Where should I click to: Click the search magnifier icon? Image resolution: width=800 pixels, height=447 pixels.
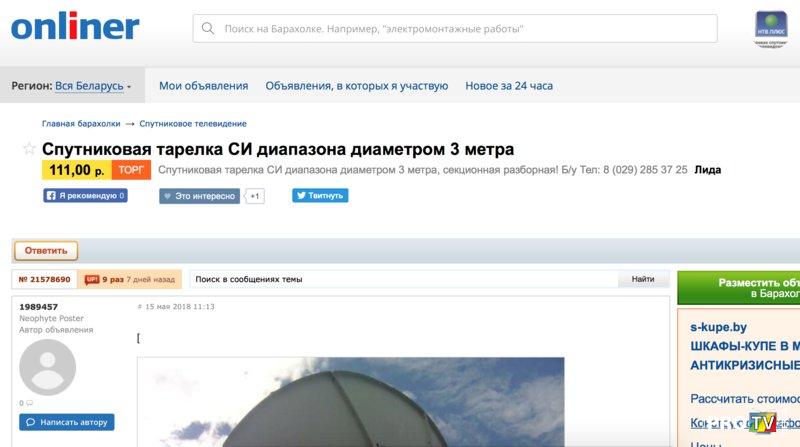tap(208, 29)
